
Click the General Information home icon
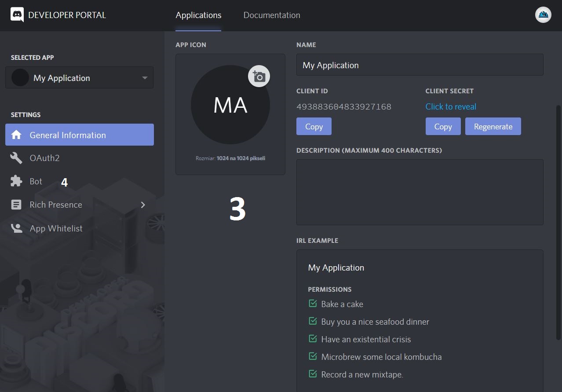tap(16, 135)
